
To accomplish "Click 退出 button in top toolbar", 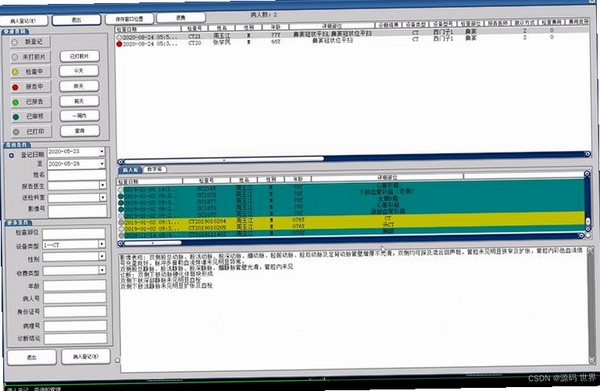I will coord(77,20).
